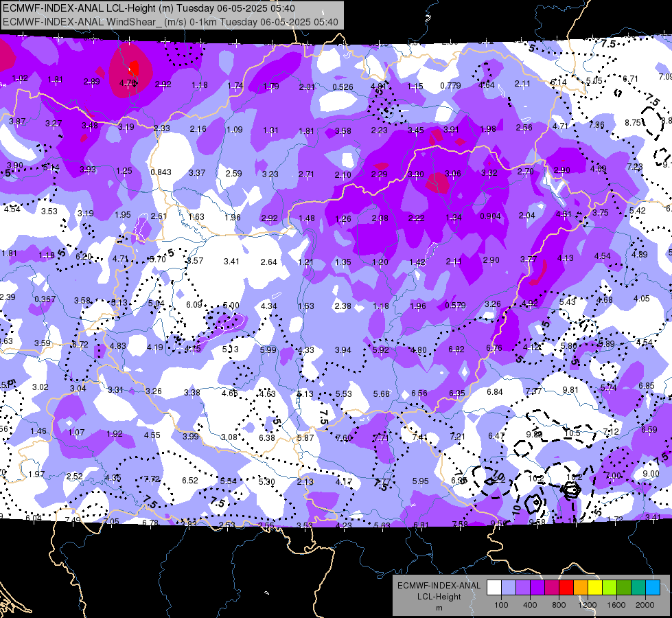Select the orange swatch in the legend
The height and width of the screenshot is (618, 672).
coord(581,587)
